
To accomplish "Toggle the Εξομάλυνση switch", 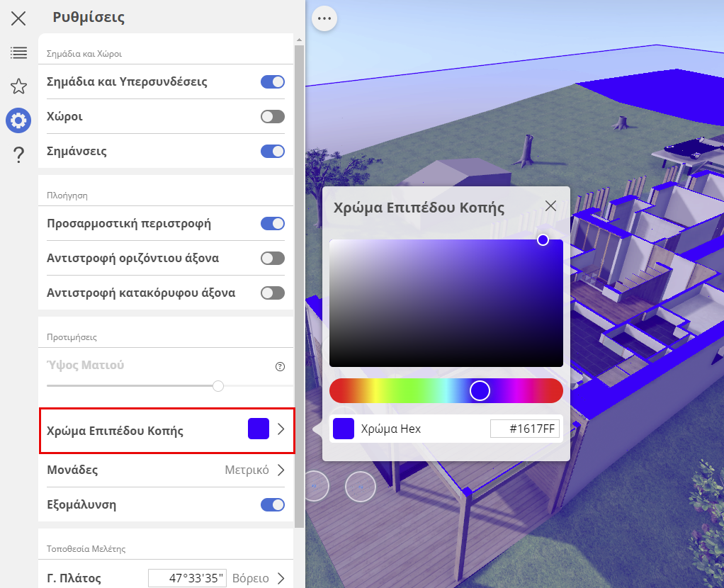I will tap(273, 505).
